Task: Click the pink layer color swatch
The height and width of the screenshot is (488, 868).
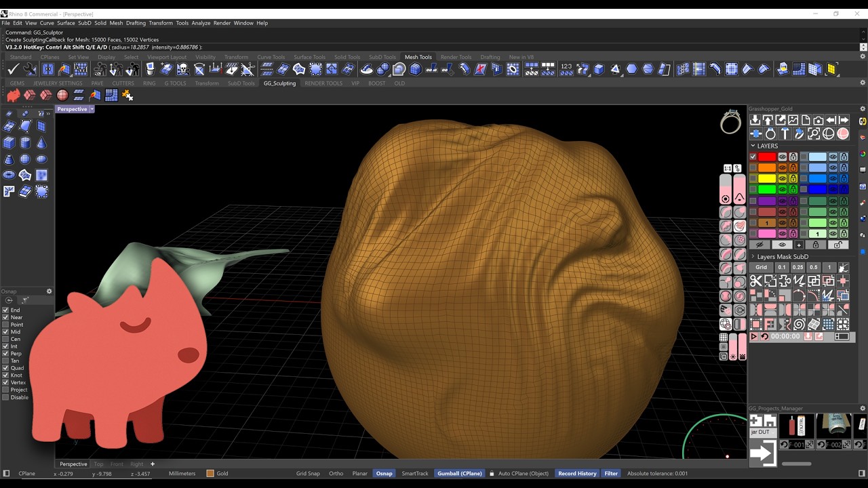Action: click(766, 233)
